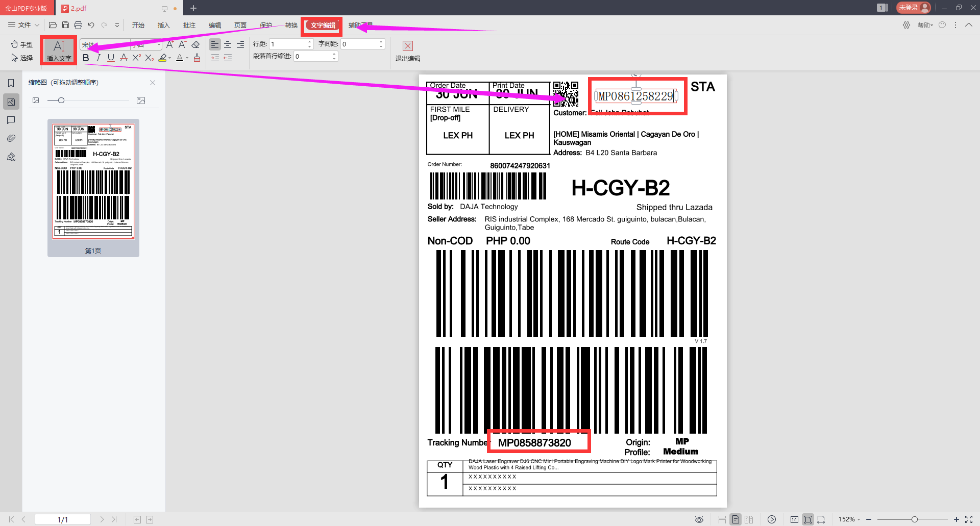Click the eraser clear-format icon

coord(195,45)
